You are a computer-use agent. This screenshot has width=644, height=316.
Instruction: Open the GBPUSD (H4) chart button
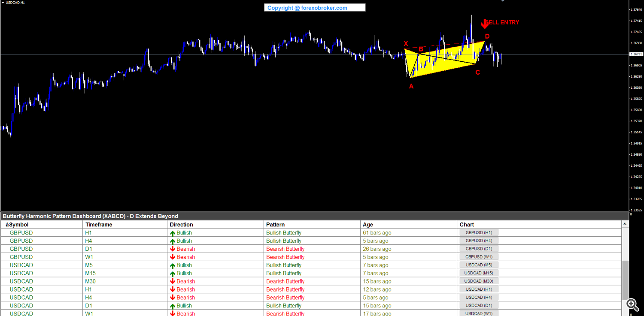click(479, 241)
